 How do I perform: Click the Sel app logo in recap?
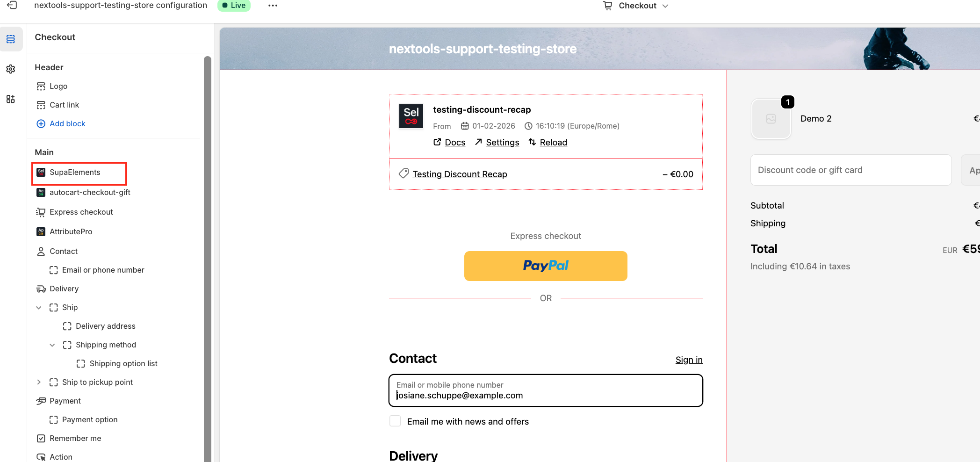pyautogui.click(x=411, y=116)
